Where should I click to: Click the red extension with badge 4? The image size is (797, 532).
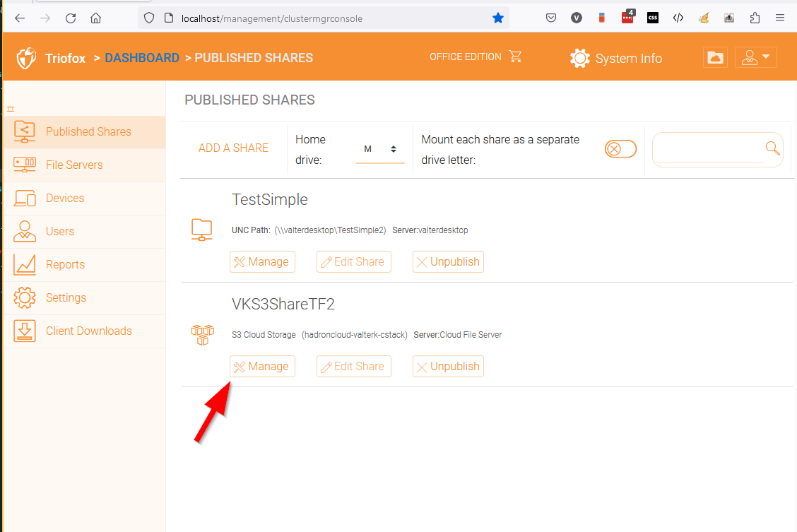627,17
